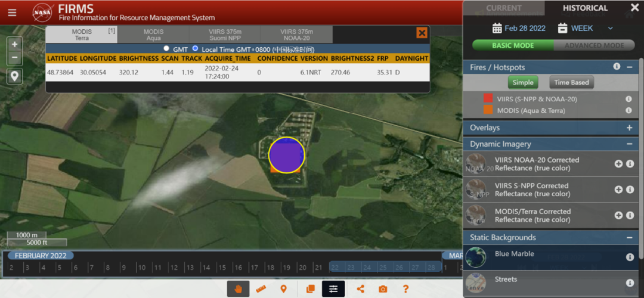Switch to Advanced Mode
644x298 pixels.
[594, 45]
